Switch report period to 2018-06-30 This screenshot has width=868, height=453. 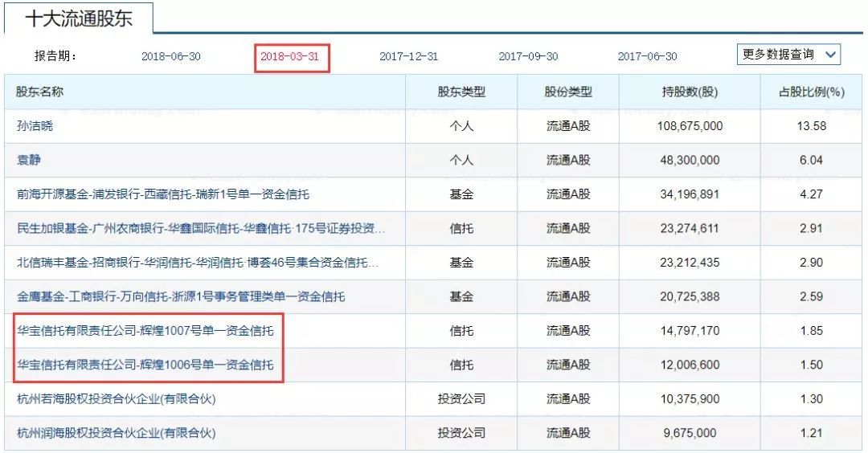coord(171,56)
